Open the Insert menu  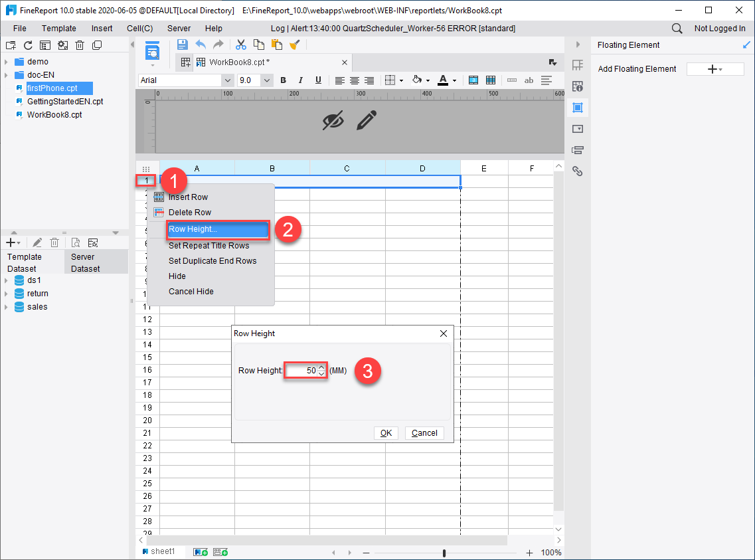pyautogui.click(x=102, y=29)
